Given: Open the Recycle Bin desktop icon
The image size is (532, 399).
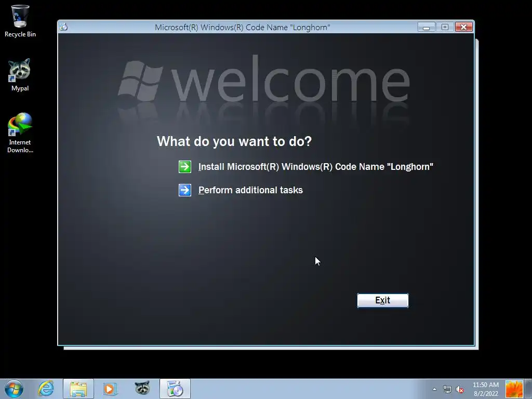Looking at the screenshot, I should click(20, 21).
